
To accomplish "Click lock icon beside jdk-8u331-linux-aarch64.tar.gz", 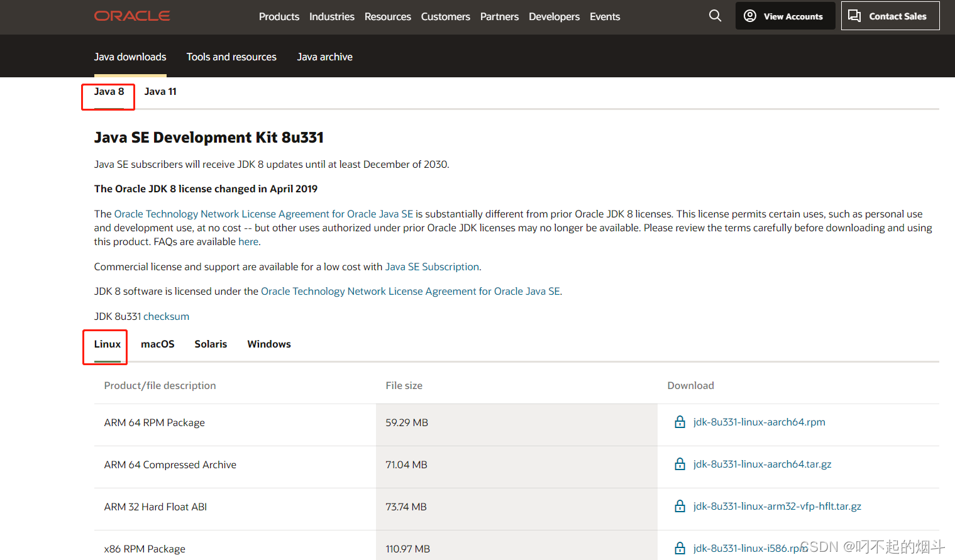I will point(680,464).
